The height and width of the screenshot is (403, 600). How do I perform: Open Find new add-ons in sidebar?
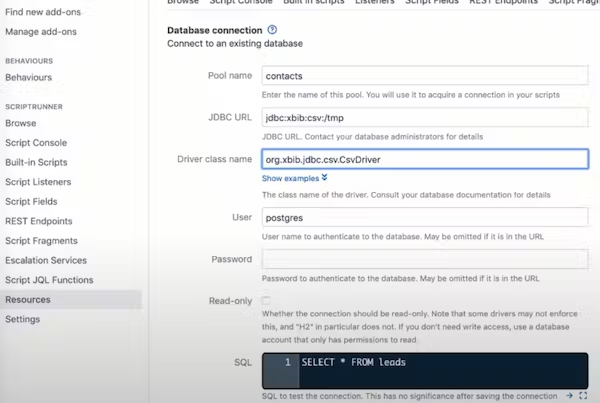click(43, 12)
